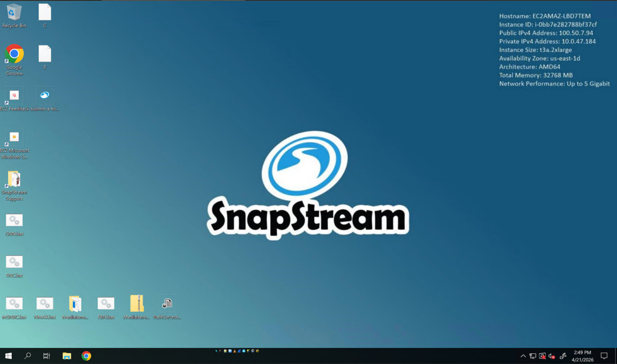Open the clock and date flyout
The image size is (617, 364).
(582, 356)
